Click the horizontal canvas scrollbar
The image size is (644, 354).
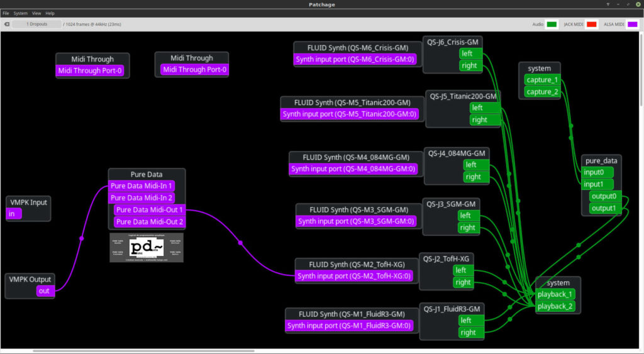(x=144, y=351)
